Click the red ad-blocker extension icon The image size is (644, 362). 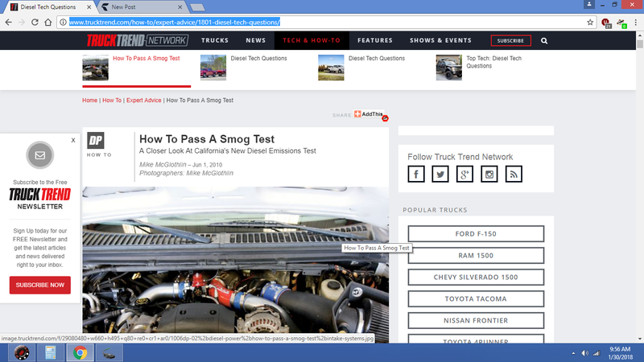(x=606, y=23)
